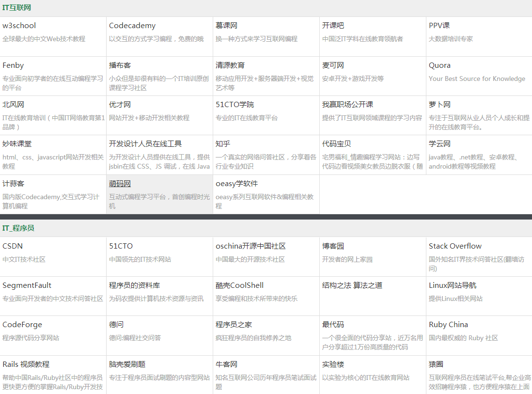Visit the 牛客网 interview question site

pyautogui.click(x=226, y=364)
